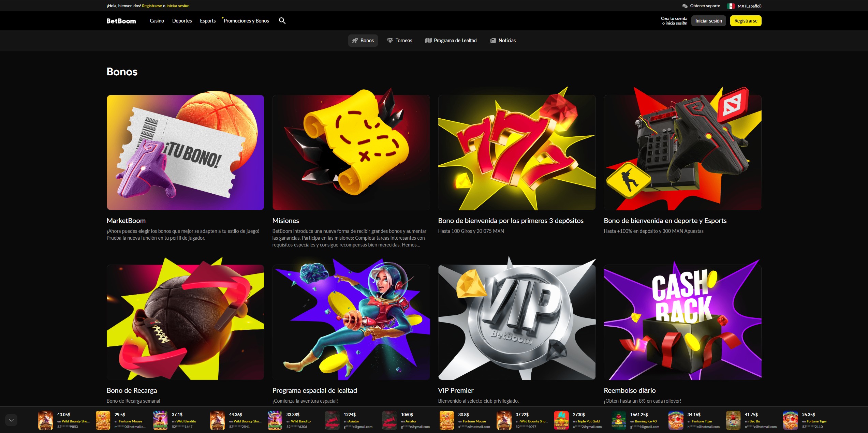Click Regístrarse link in welcome bar
The width and height of the screenshot is (868, 433).
click(x=152, y=6)
